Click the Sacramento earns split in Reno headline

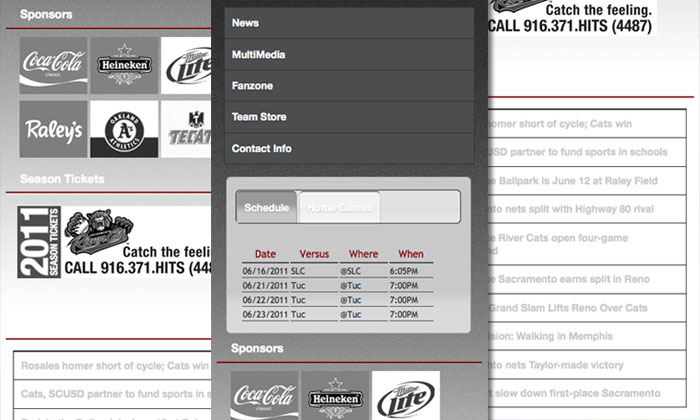point(570,279)
